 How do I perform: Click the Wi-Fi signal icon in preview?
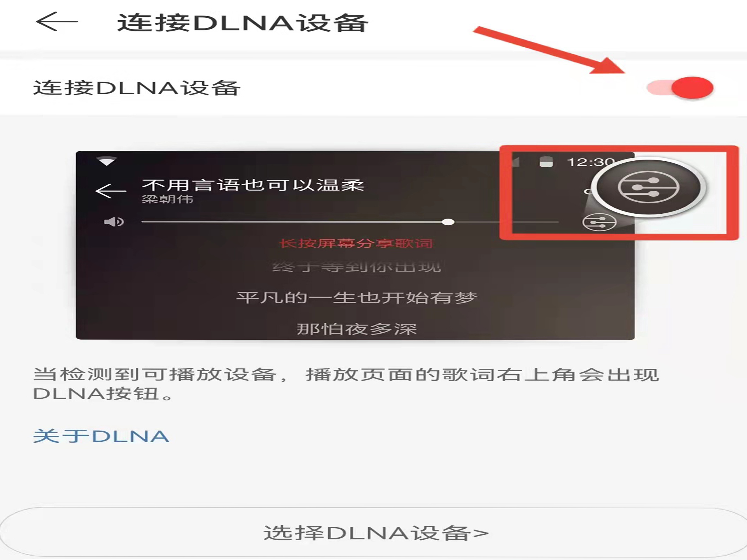pyautogui.click(x=106, y=161)
